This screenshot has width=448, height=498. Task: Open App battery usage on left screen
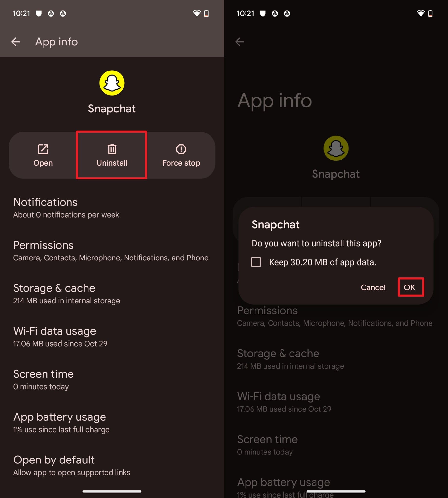[112, 423]
